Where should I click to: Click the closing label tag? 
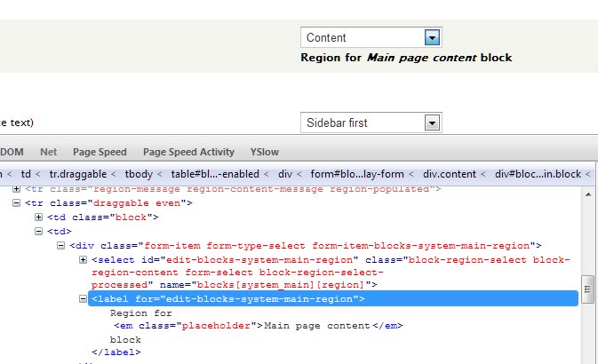(116, 352)
